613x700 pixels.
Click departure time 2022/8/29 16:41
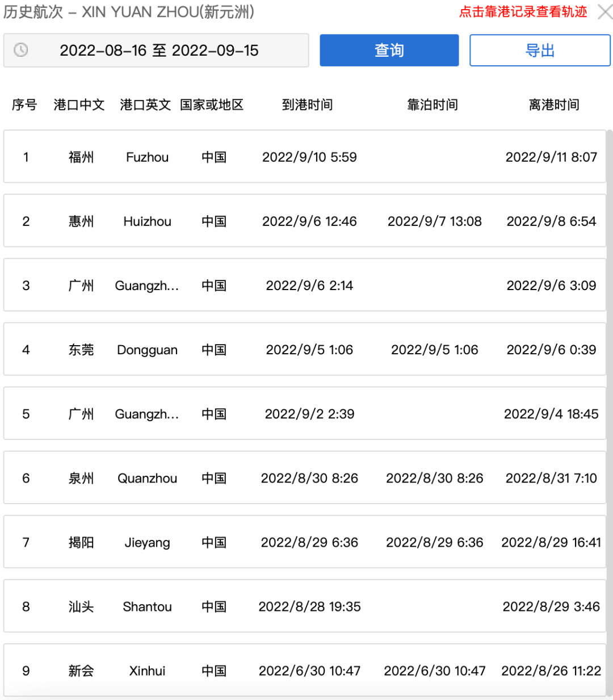coord(551,542)
